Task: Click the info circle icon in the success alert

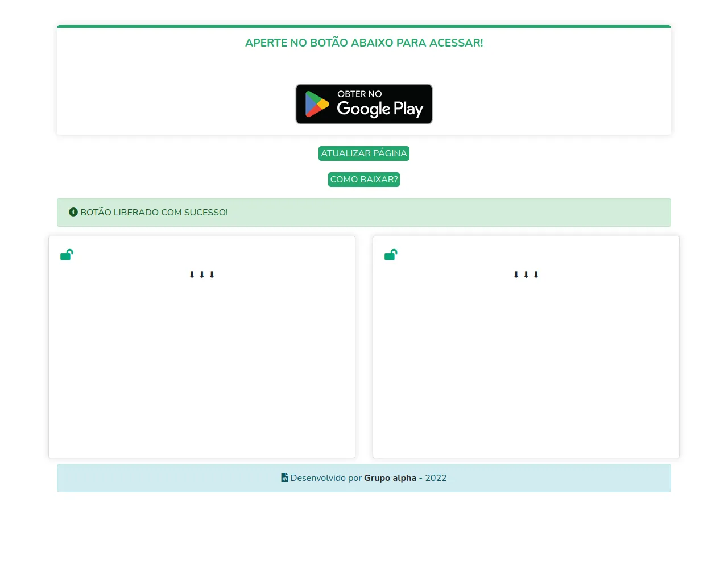Action: click(73, 212)
